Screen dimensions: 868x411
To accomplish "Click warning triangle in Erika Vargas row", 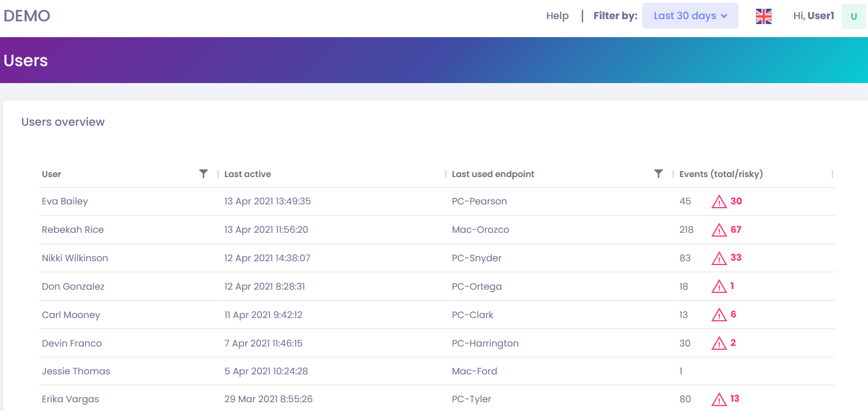I will [x=719, y=400].
